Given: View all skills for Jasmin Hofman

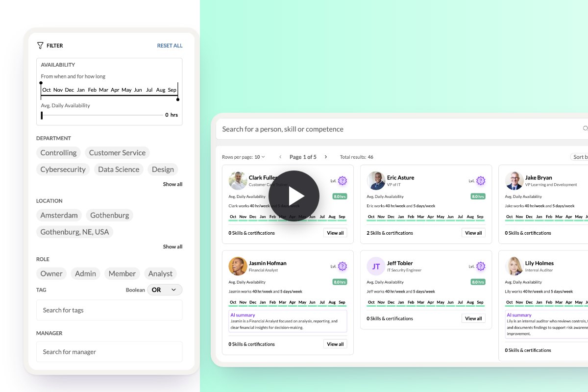Looking at the screenshot, I should coord(335,344).
